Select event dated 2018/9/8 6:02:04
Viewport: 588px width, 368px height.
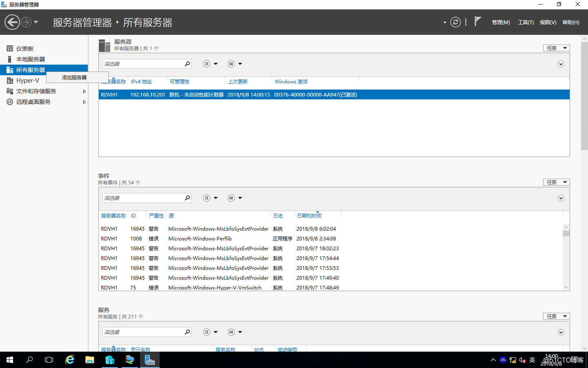331,229
